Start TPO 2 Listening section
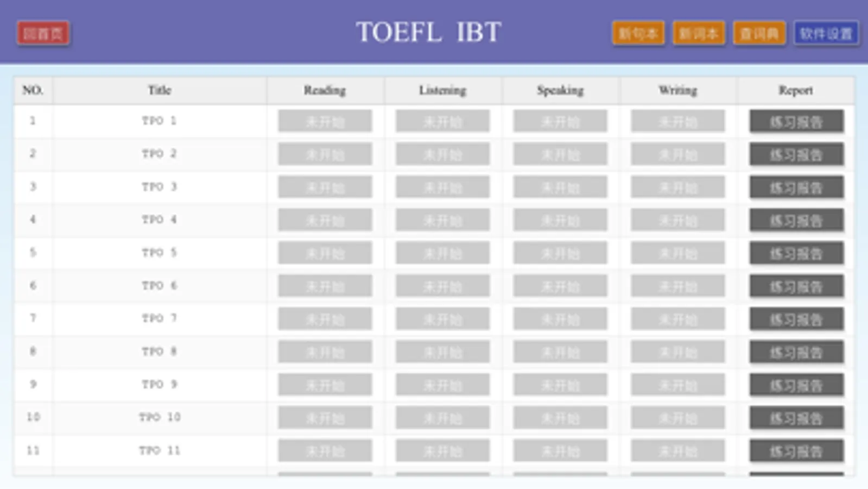Viewport: 868px width, 489px height. point(442,154)
